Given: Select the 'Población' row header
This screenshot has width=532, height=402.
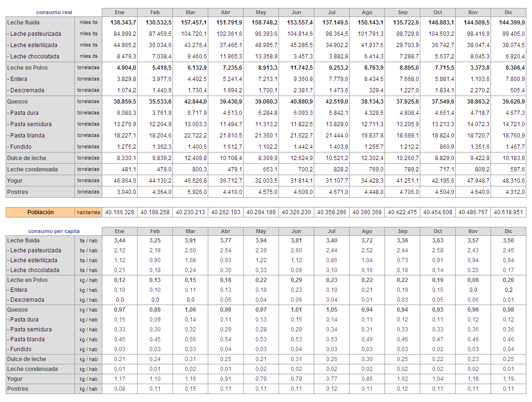Looking at the screenshot, I should click(x=41, y=212).
